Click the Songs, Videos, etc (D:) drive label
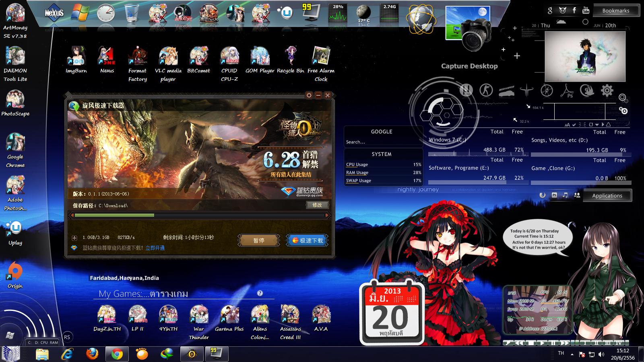 (559, 140)
